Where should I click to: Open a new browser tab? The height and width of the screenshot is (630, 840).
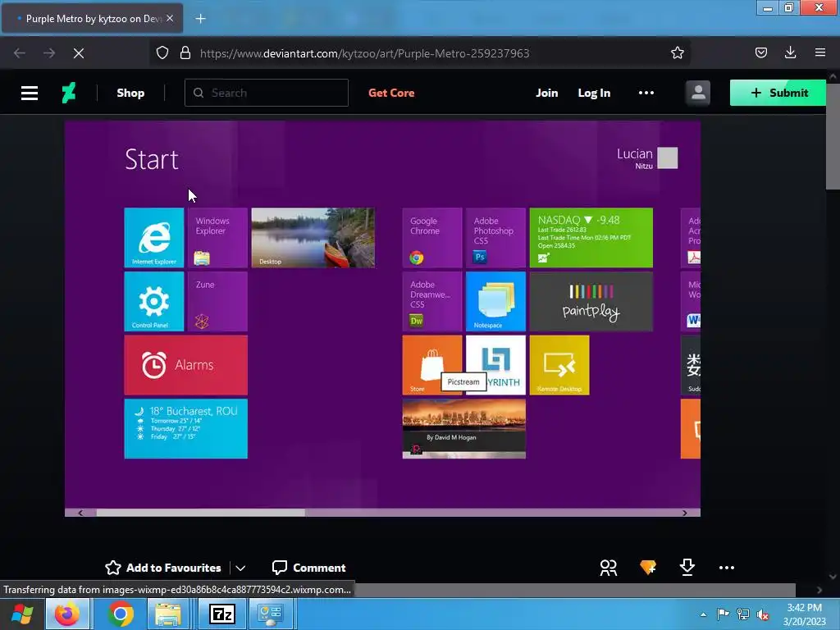tap(200, 19)
